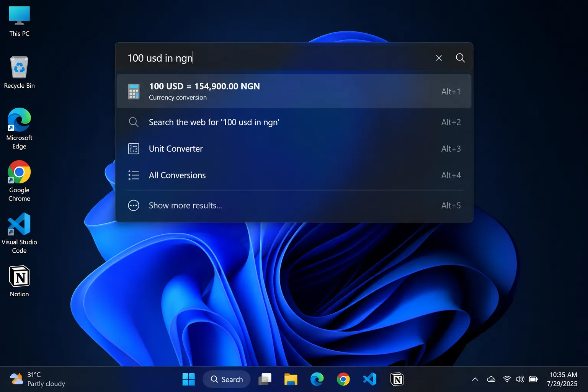Screen dimensions: 588x392
Task: Select Recycle Bin desktop icon
Action: (x=19, y=73)
